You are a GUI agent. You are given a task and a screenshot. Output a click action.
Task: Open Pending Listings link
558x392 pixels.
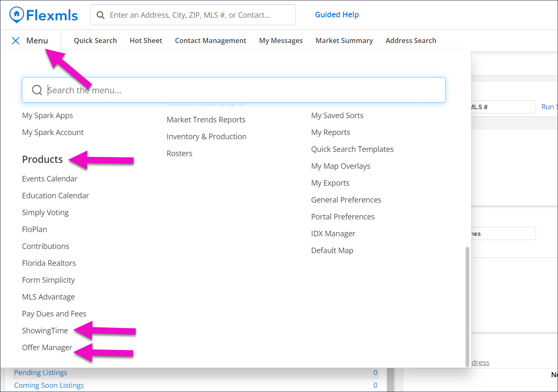(x=41, y=373)
